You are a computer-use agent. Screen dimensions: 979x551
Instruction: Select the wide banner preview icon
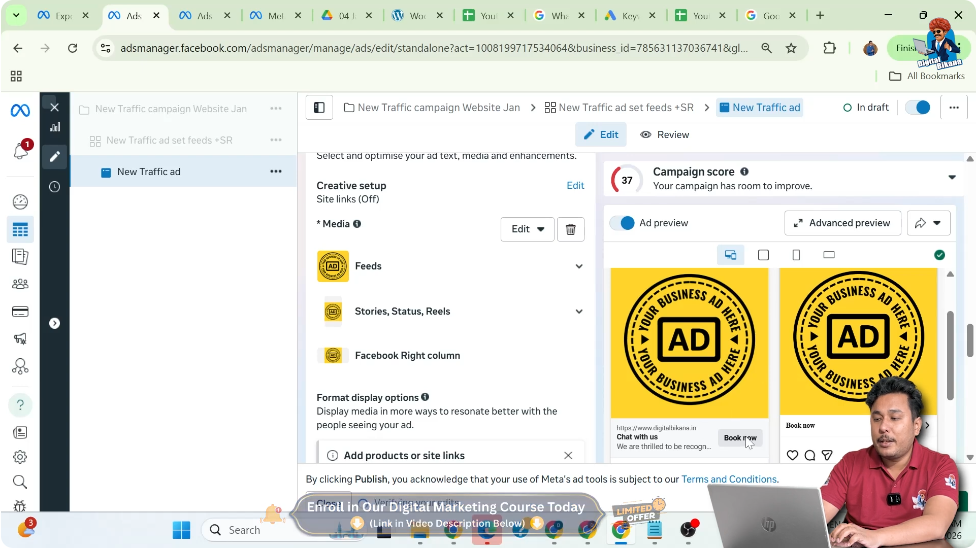(829, 255)
